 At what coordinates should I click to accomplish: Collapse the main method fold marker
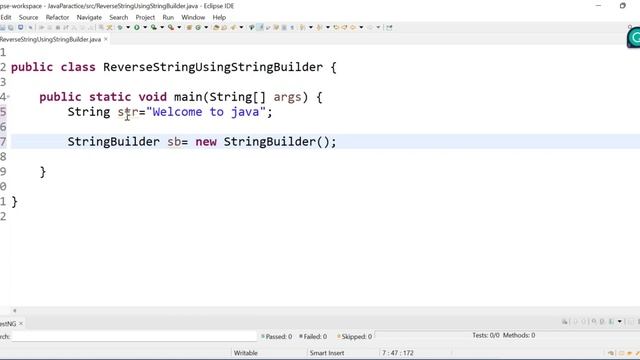8,97
